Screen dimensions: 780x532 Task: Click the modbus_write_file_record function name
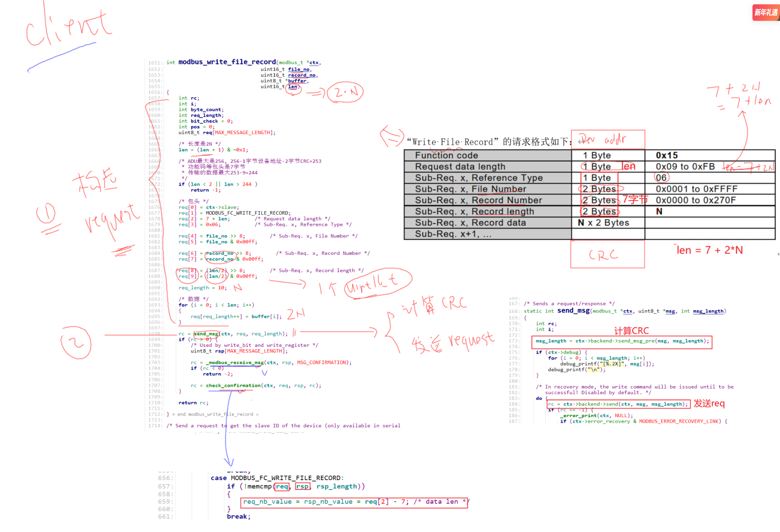pos(227,62)
